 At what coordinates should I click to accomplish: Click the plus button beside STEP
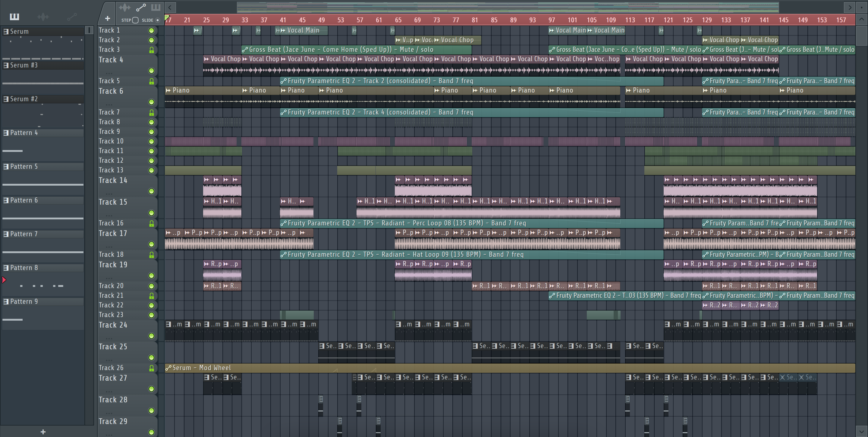point(108,18)
